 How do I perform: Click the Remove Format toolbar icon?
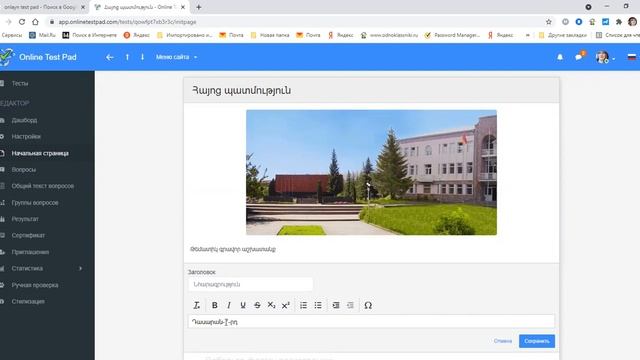(x=196, y=305)
